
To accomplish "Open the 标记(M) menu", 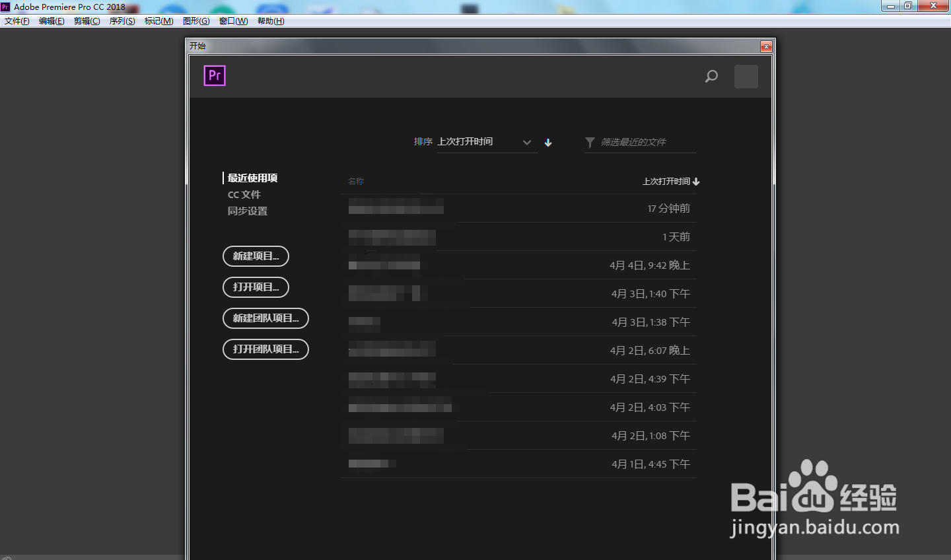I will point(159,21).
